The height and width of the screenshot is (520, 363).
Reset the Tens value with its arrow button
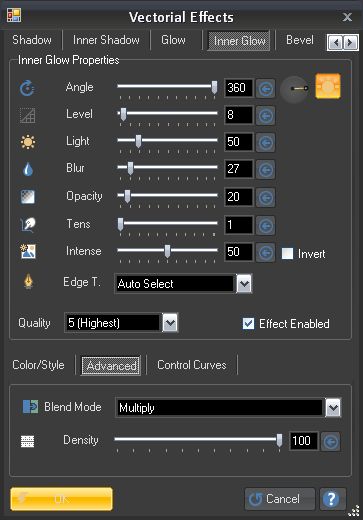point(265,226)
